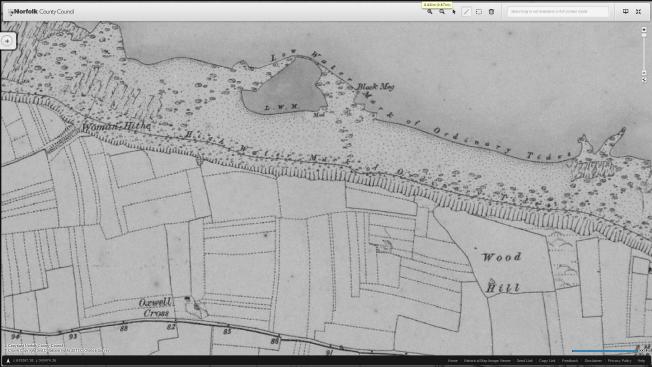Click the location search input field
The width and height of the screenshot is (652, 367).
coord(557,12)
